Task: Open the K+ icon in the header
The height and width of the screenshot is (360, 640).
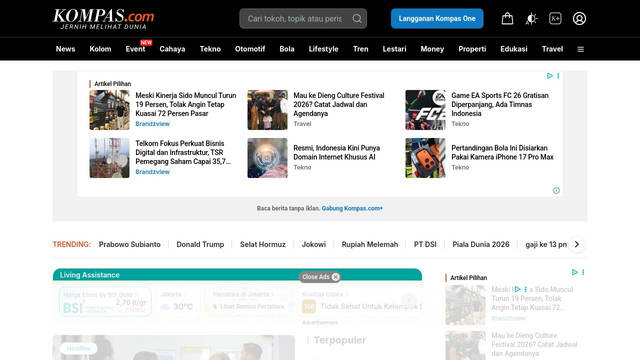Action: (555, 18)
